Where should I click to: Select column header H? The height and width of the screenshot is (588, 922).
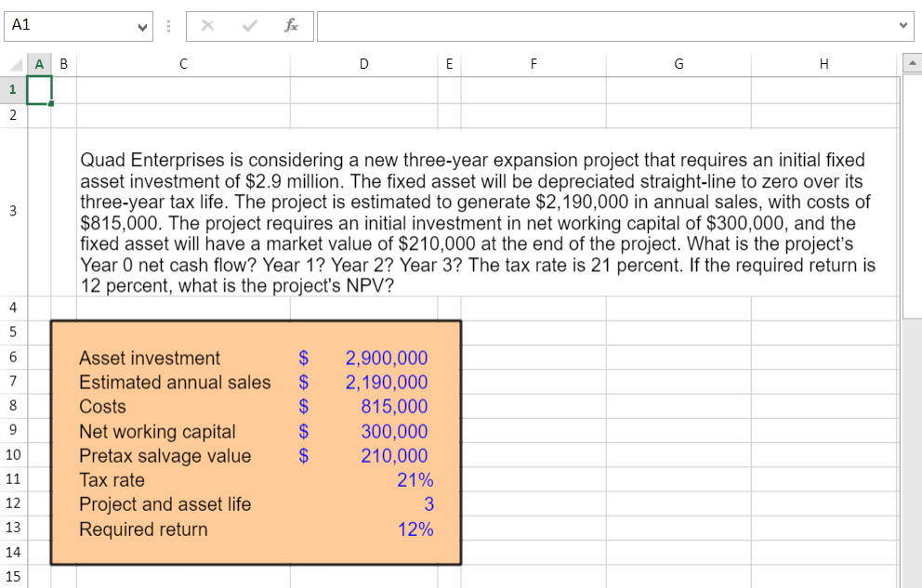coord(823,63)
